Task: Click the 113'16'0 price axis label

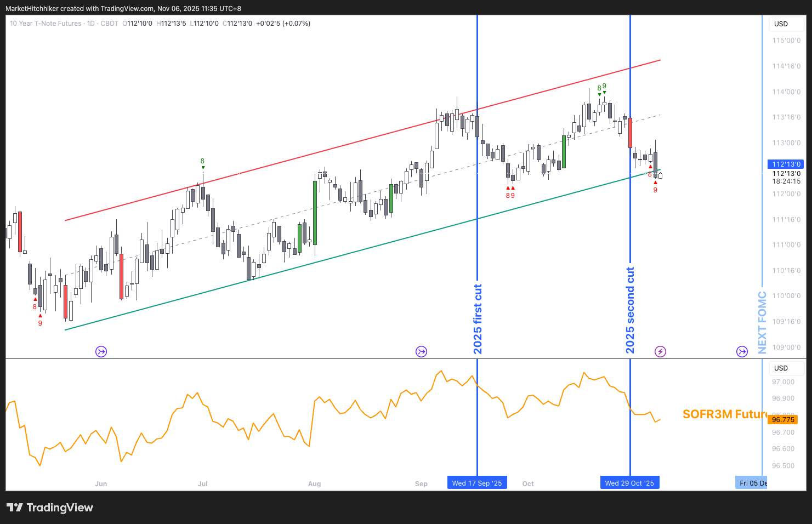Action: [x=786, y=117]
